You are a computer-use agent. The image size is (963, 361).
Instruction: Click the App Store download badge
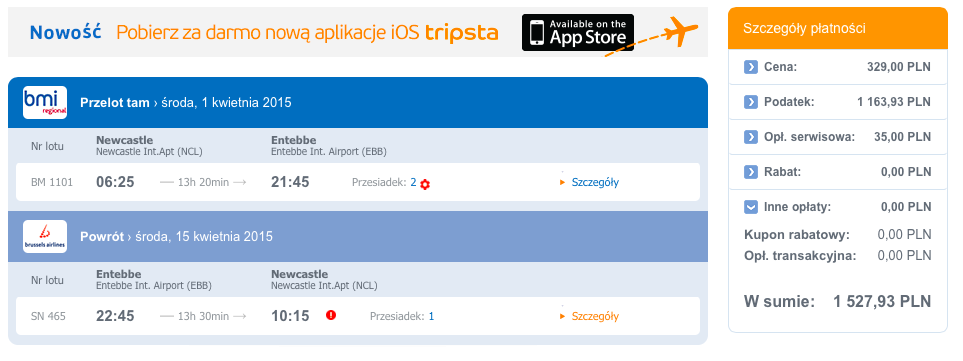coord(577,33)
